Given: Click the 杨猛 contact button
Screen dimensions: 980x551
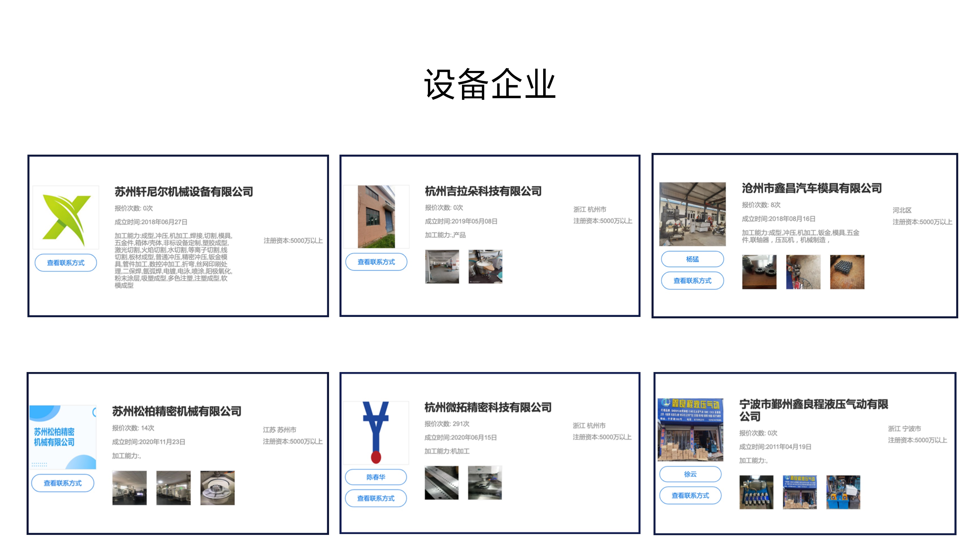Looking at the screenshot, I should [x=692, y=259].
